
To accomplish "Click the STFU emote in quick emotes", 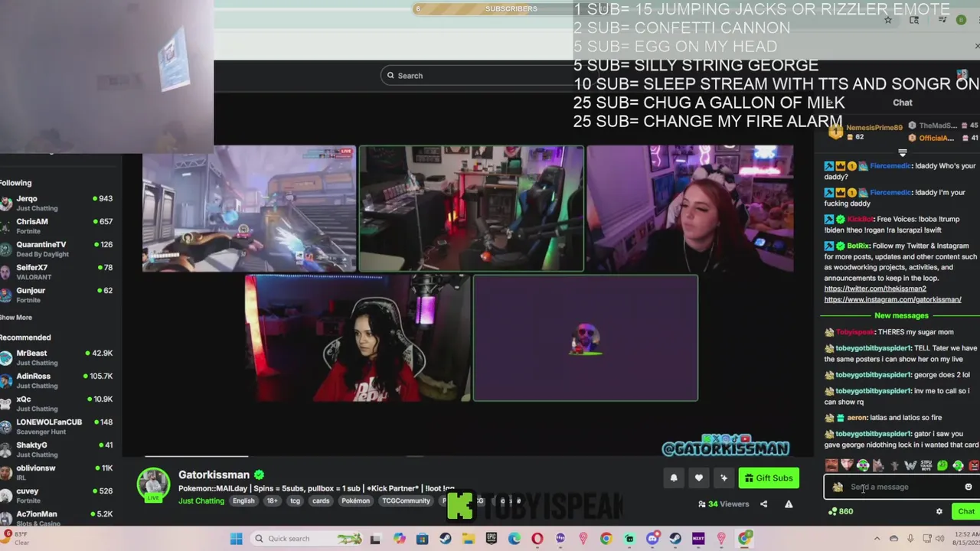I will 926,465.
